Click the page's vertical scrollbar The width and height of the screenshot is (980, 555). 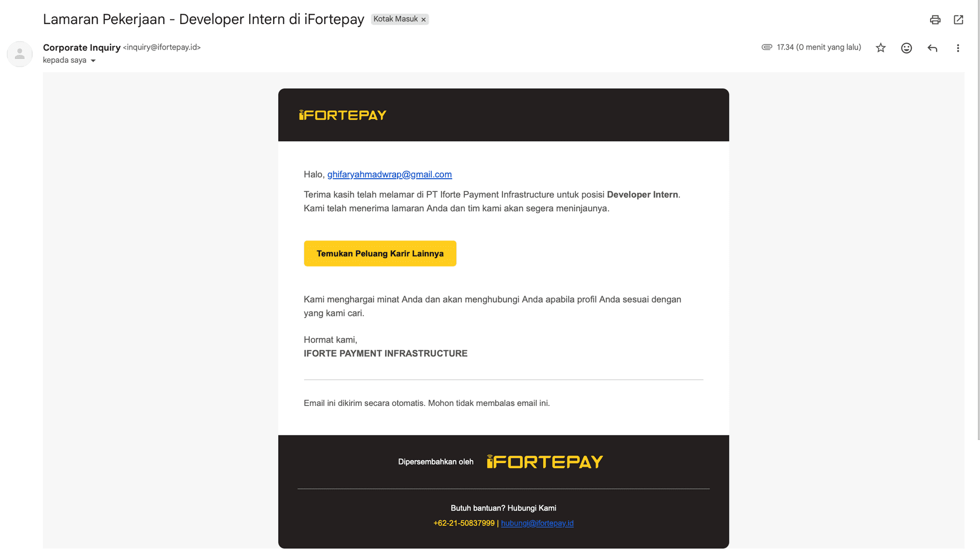coord(978,220)
